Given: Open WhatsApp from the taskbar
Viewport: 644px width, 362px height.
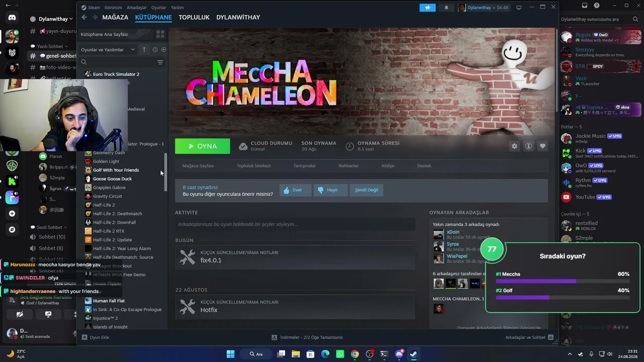Looking at the screenshot, I should (x=340, y=354).
